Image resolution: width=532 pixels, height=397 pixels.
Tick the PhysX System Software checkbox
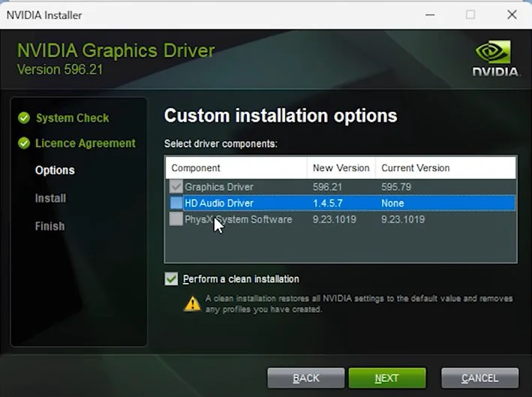(176, 220)
